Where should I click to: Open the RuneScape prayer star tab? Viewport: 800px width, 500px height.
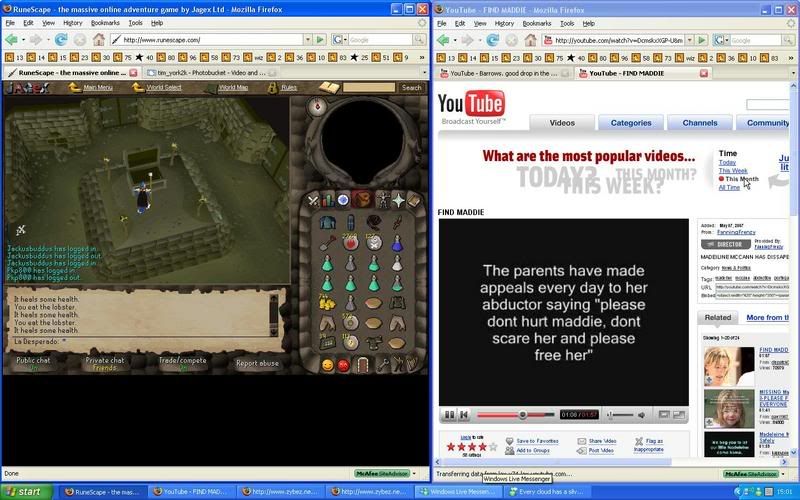(x=398, y=200)
